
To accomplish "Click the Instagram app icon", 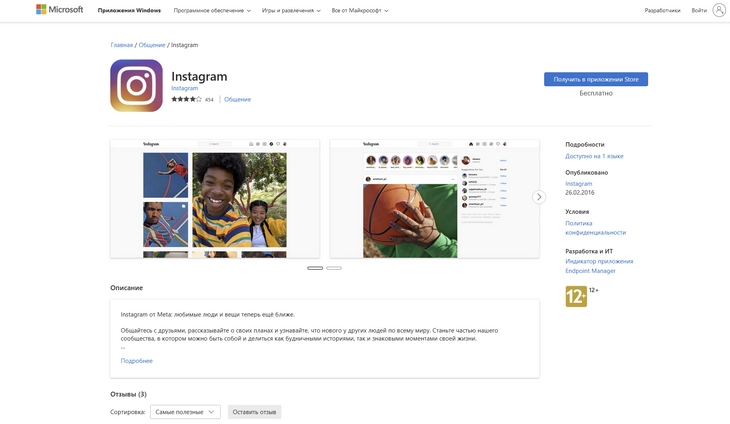I will point(136,86).
